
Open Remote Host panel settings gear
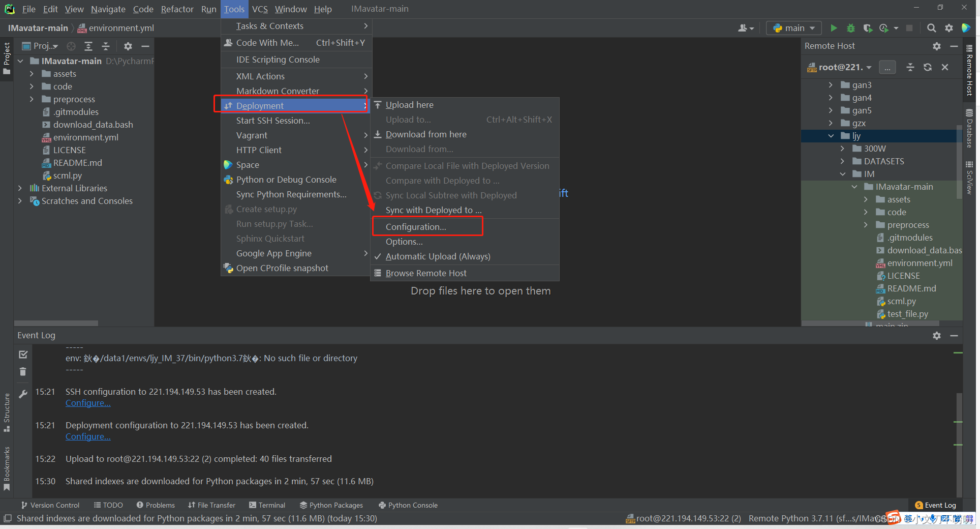click(937, 46)
